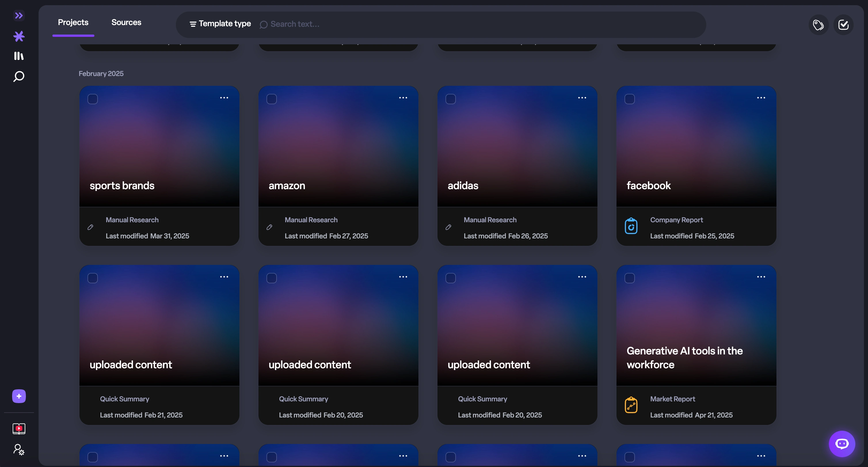Viewport: 868px width, 467px height.
Task: Select the adidas project checkbox
Action: pos(450,99)
